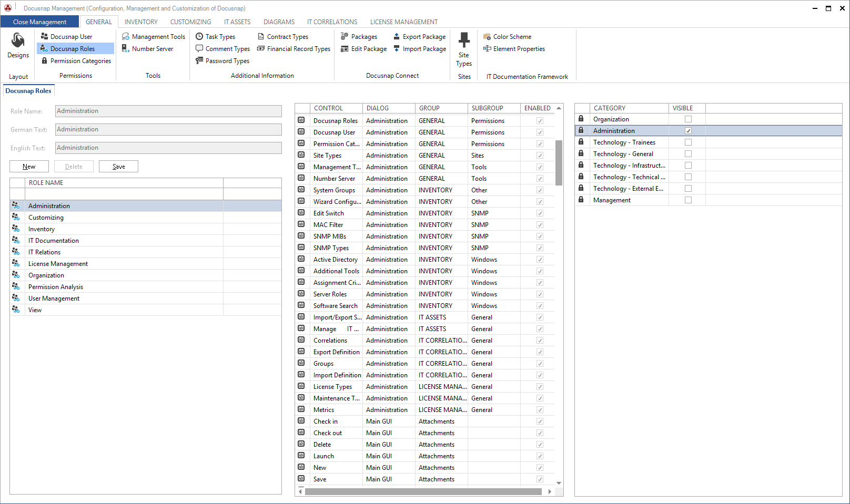This screenshot has width=850, height=504.
Task: Open the IT ASSETS ribbon tab
Action: point(237,22)
